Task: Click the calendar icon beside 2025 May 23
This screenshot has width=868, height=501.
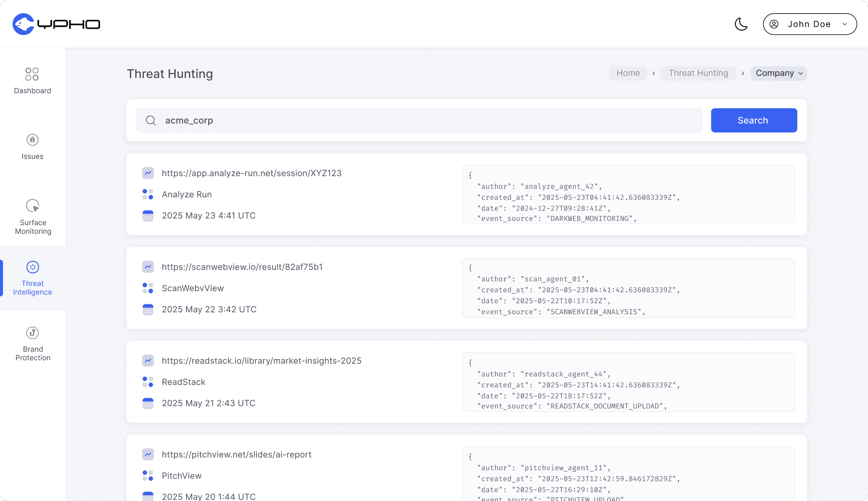Action: pos(148,215)
